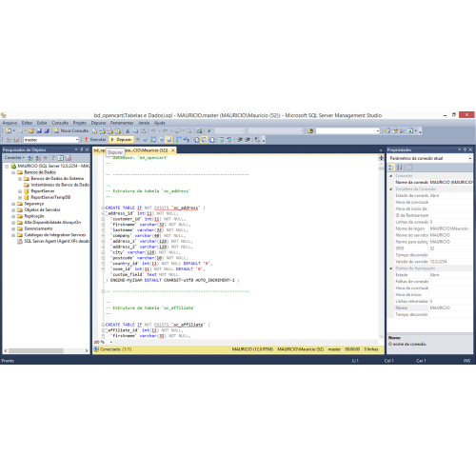
Task: Open the Janela menu
Action: pos(144,123)
